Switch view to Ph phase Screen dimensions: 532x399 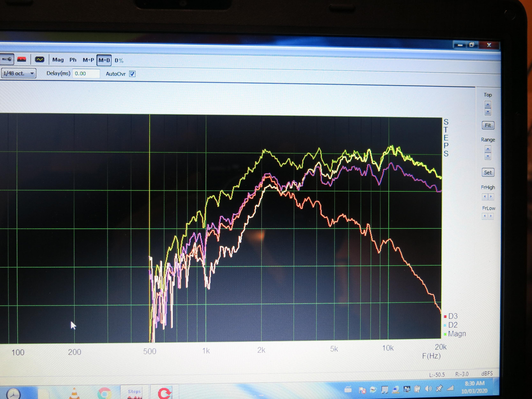click(73, 60)
